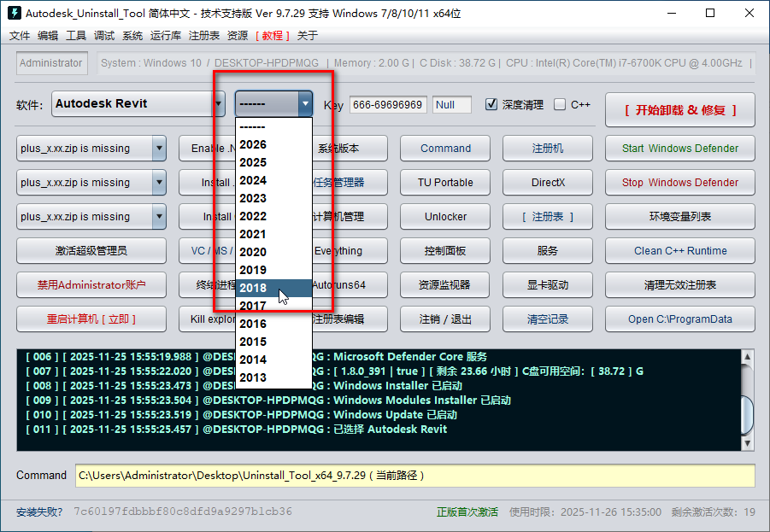Open the 调试 menu

(104, 35)
